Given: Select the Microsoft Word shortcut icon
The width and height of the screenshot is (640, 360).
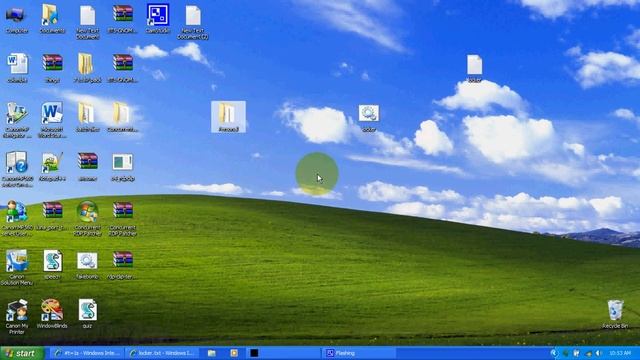Looking at the screenshot, I should 52,120.
